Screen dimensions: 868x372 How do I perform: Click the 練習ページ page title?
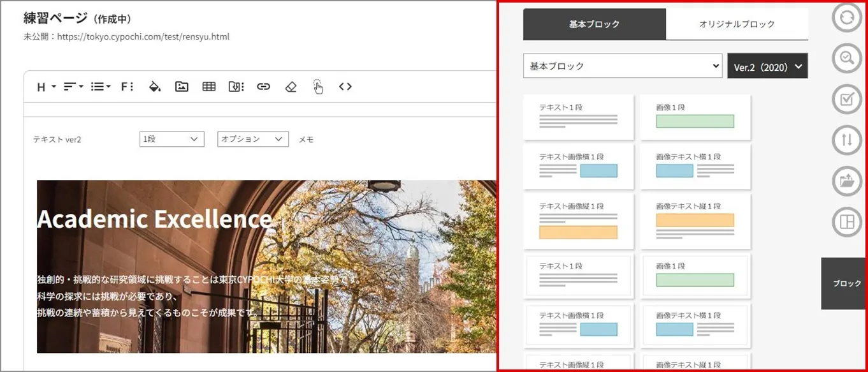coord(55,18)
